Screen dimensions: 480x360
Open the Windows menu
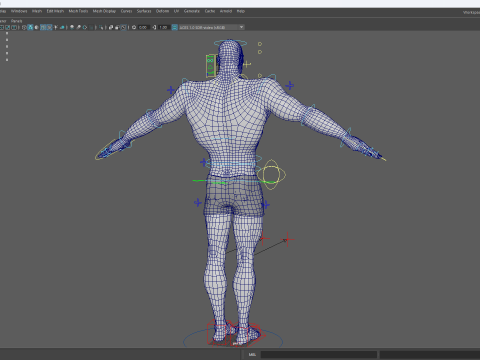coord(19,11)
